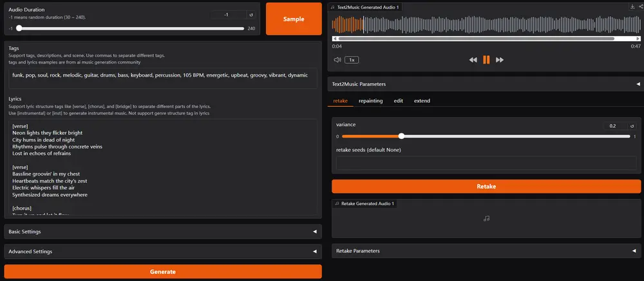Reset the variance value
Viewport: 644px width, 281px height.
(632, 126)
